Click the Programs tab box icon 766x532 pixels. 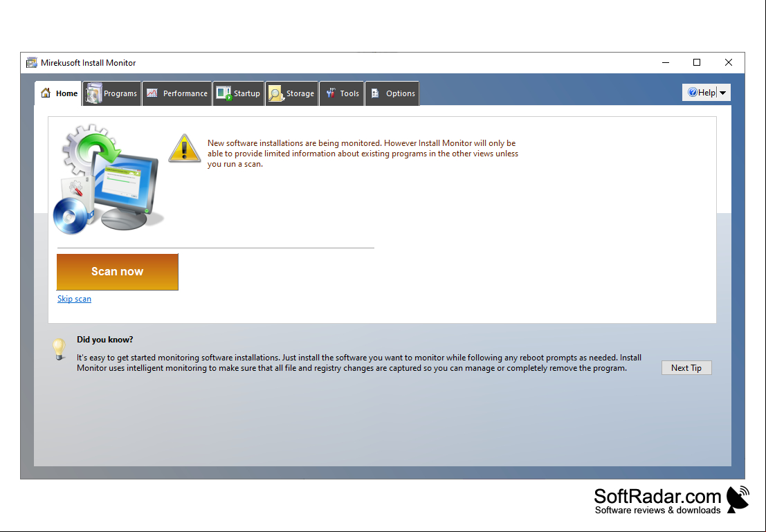[93, 93]
